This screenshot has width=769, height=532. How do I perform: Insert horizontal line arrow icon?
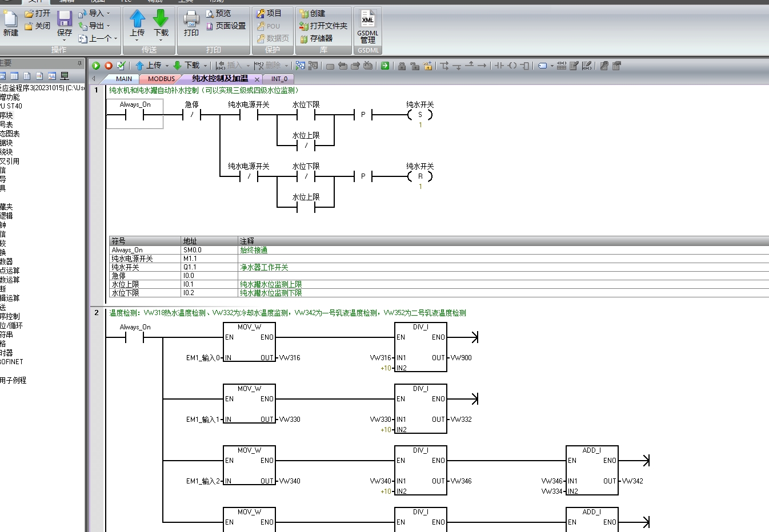[482, 66]
